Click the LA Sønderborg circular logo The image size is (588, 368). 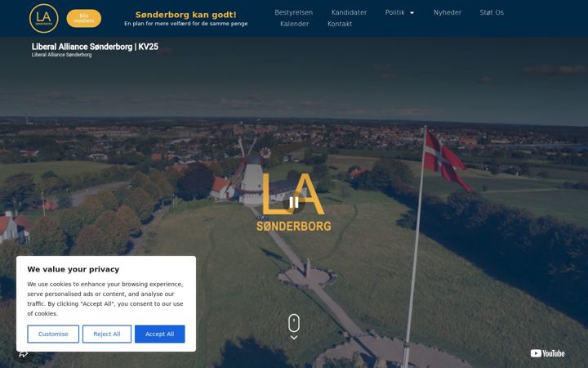click(x=44, y=18)
